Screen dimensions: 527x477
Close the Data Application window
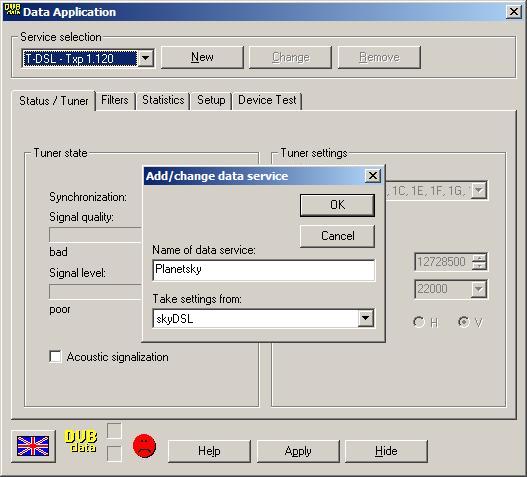pos(514,12)
